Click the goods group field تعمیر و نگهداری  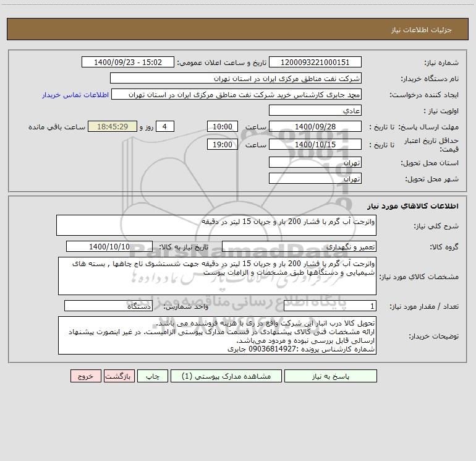pyautogui.click(x=299, y=246)
